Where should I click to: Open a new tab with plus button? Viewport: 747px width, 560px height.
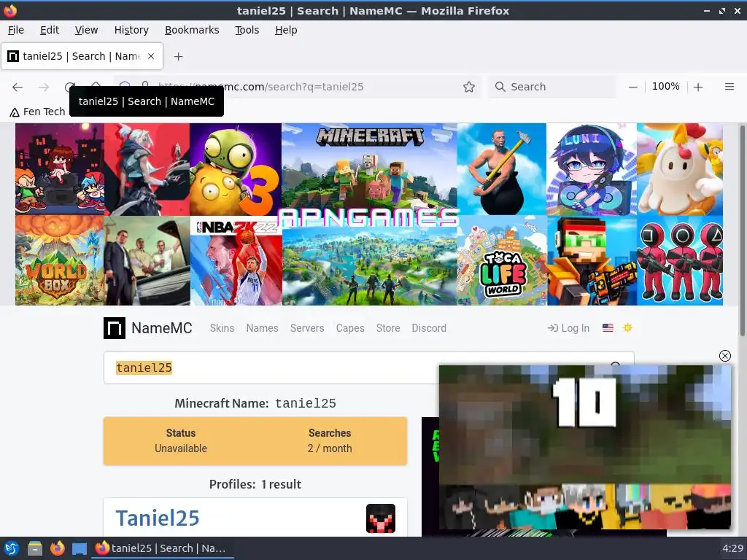pyautogui.click(x=178, y=57)
